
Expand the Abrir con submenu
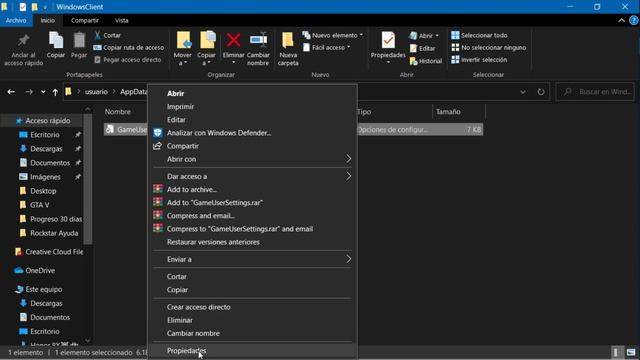pos(252,159)
